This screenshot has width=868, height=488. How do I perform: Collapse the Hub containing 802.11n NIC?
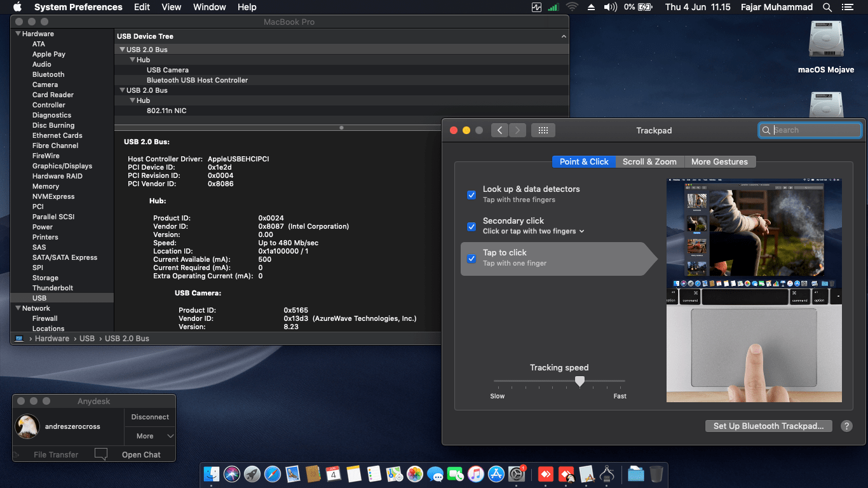pos(132,100)
